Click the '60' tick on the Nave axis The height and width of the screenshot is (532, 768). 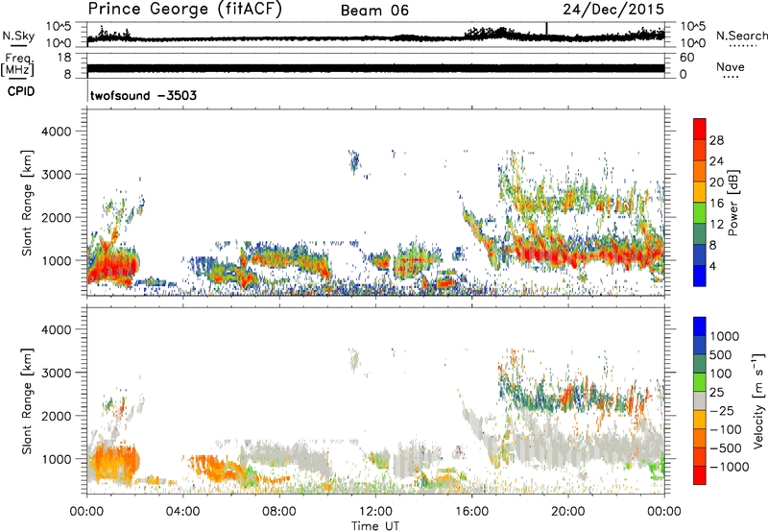[686, 58]
